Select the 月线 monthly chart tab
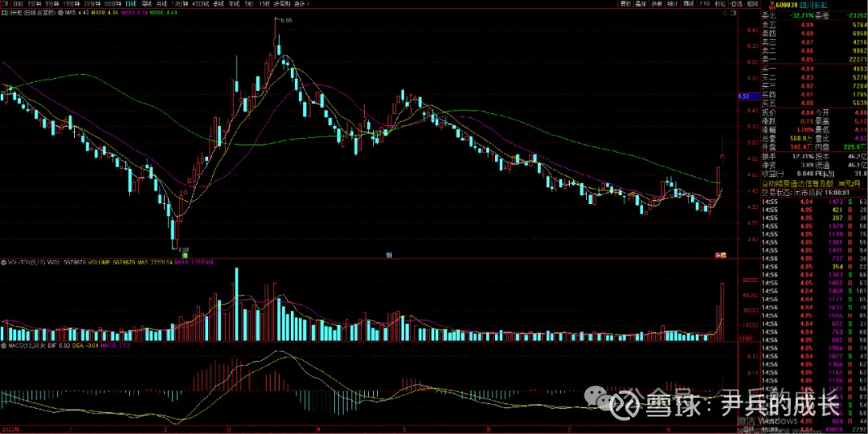The width and height of the screenshot is (868, 434). pos(162,4)
